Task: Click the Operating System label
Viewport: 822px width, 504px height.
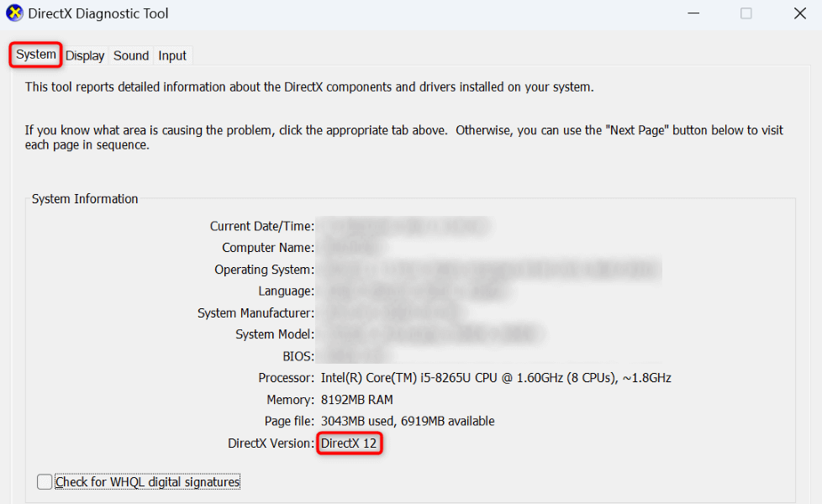Action: pyautogui.click(x=264, y=270)
